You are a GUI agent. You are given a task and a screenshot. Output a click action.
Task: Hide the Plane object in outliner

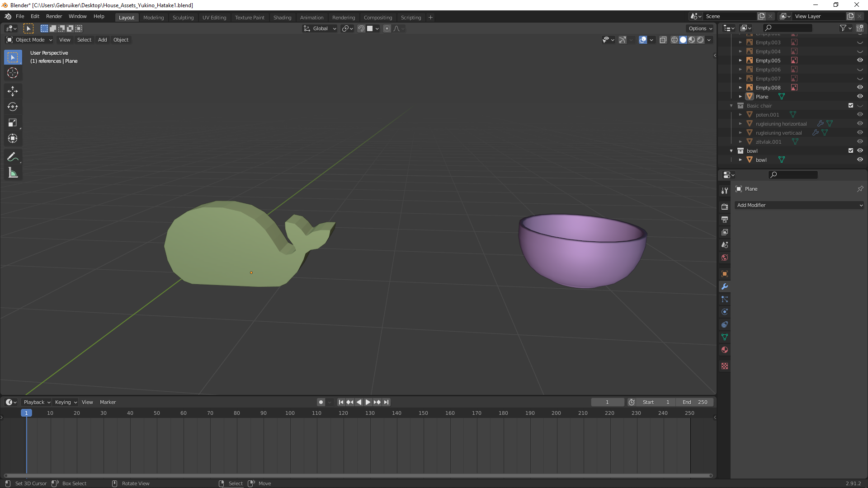point(860,96)
